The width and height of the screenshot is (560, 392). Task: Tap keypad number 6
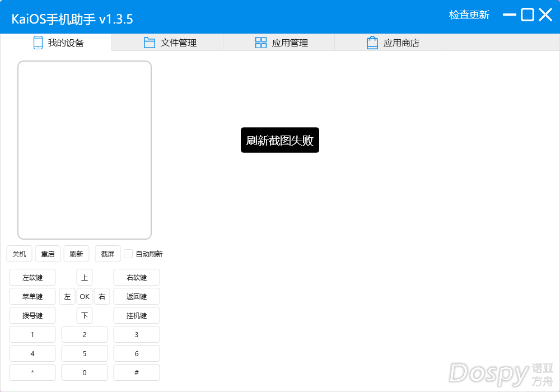137,353
